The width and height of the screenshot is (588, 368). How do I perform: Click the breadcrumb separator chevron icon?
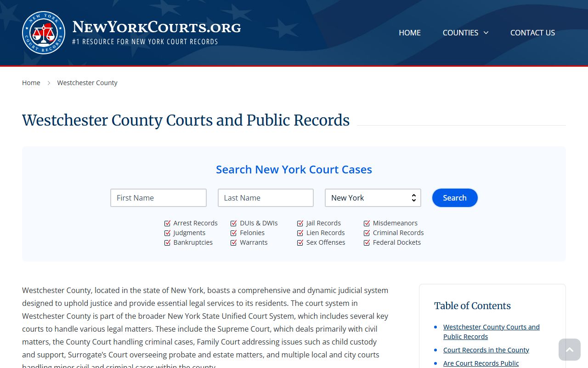point(49,83)
